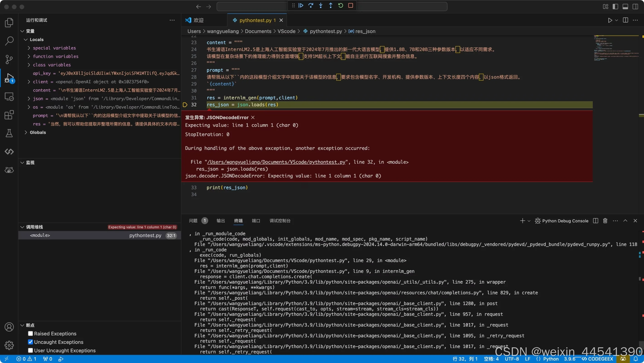Restart the debug session
644x363 pixels.
pyautogui.click(x=340, y=5)
